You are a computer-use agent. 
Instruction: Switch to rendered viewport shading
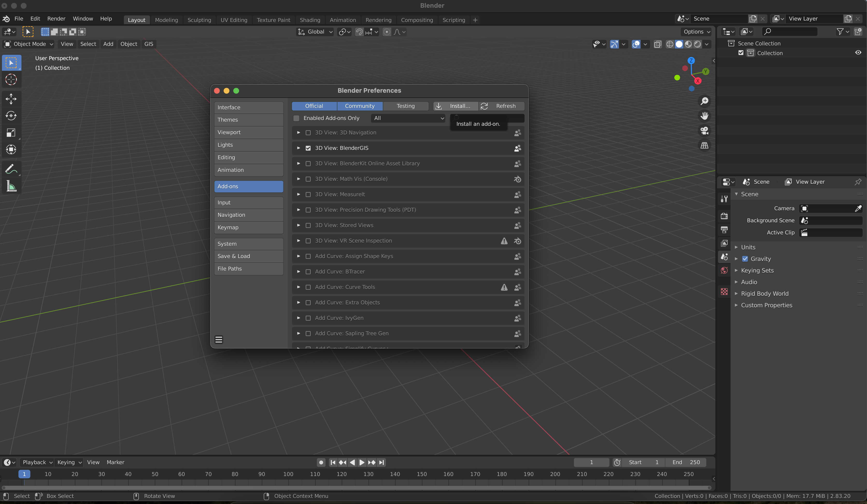pyautogui.click(x=697, y=44)
